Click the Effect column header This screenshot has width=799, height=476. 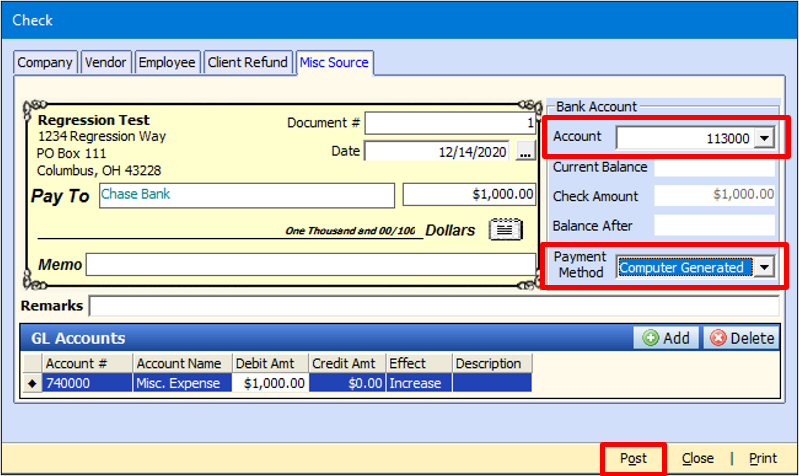(419, 363)
